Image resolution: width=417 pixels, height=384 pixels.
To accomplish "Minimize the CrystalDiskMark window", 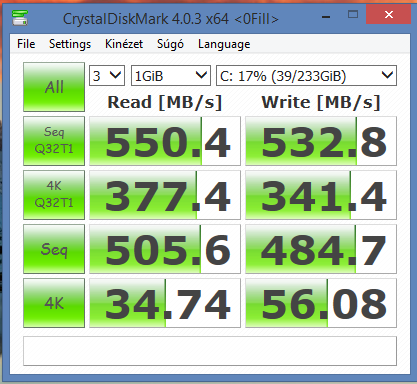I will click(x=326, y=16).
